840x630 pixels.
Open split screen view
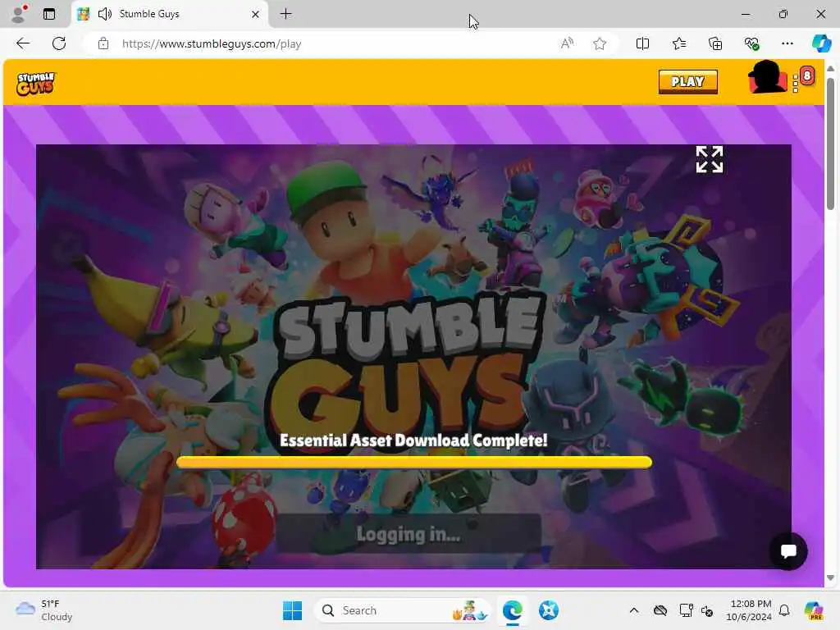pos(642,43)
